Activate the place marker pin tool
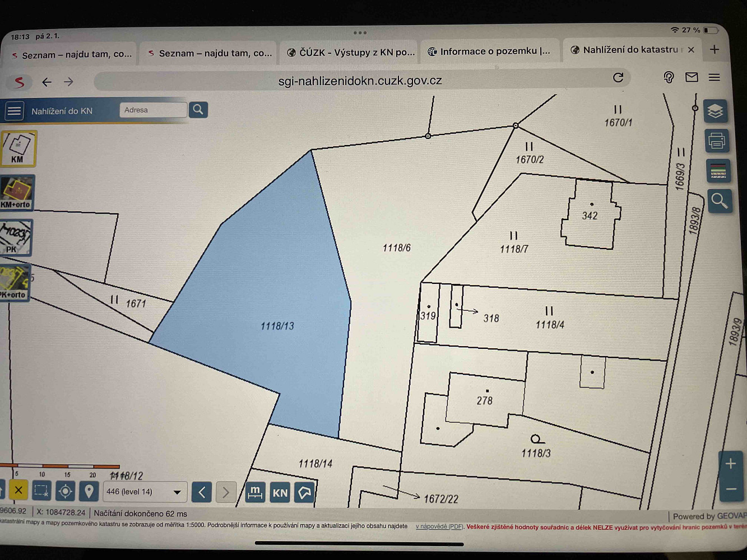Viewport: 747px width, 560px height. click(x=89, y=492)
